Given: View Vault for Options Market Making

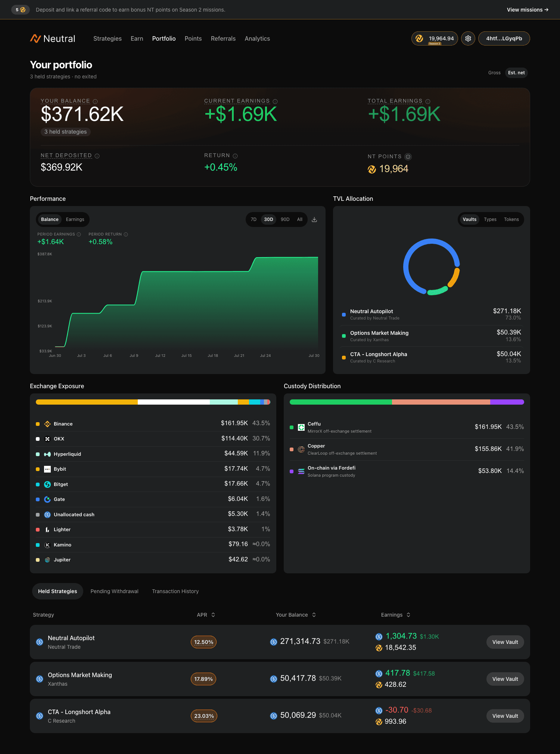Looking at the screenshot, I should point(505,679).
